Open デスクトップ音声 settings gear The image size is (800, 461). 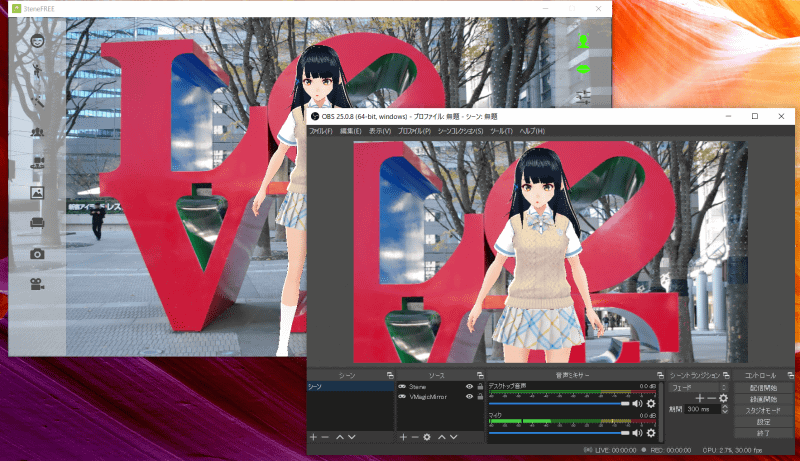tap(651, 403)
